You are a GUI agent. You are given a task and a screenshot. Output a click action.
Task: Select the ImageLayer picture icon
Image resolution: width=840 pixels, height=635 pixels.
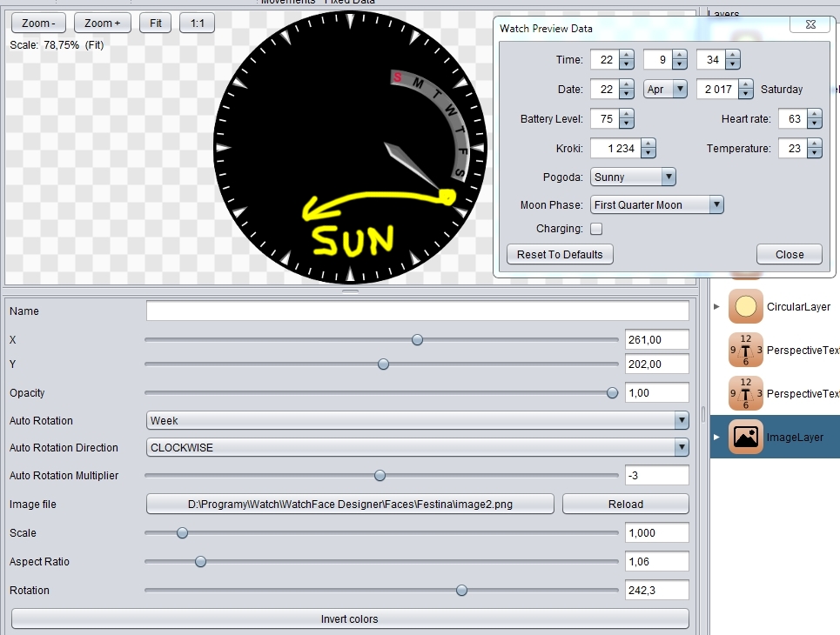745,437
